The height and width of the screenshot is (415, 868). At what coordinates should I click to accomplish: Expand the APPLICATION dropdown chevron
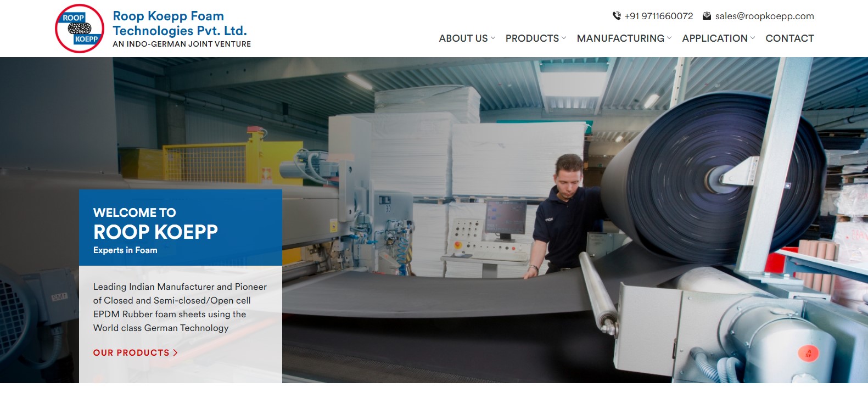753,38
